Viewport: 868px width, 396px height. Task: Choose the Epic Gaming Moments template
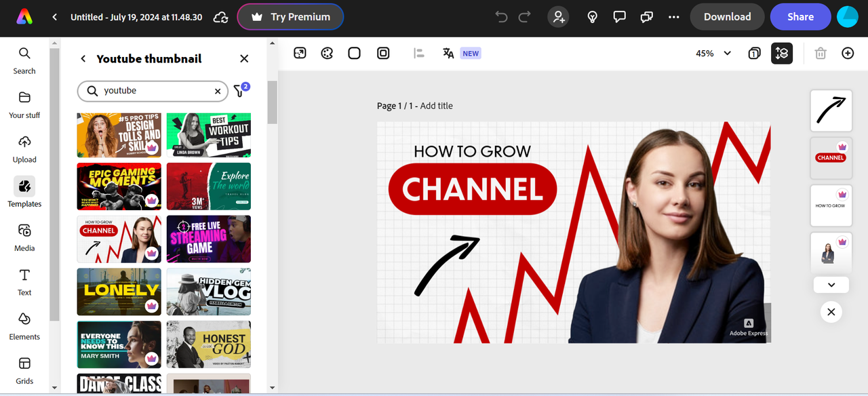coord(119,186)
